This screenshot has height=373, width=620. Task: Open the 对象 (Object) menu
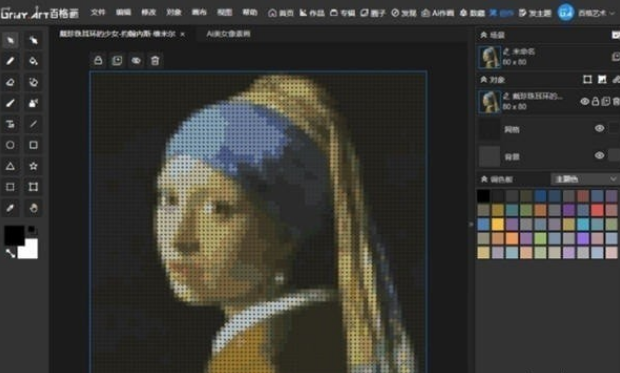point(174,12)
